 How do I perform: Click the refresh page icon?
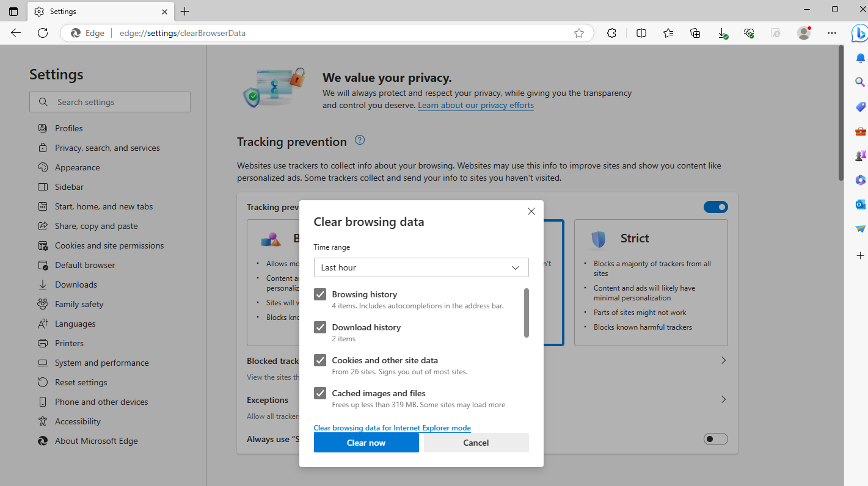click(43, 33)
